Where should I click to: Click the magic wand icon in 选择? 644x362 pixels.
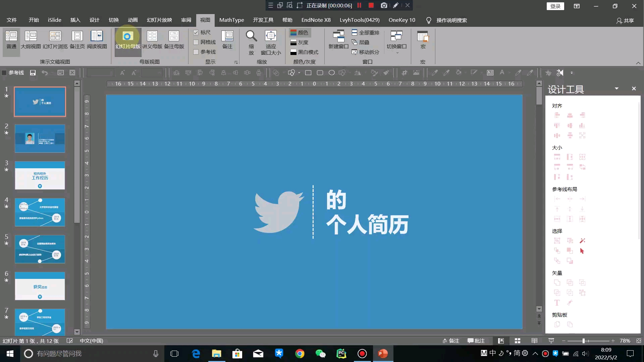pyautogui.click(x=582, y=241)
